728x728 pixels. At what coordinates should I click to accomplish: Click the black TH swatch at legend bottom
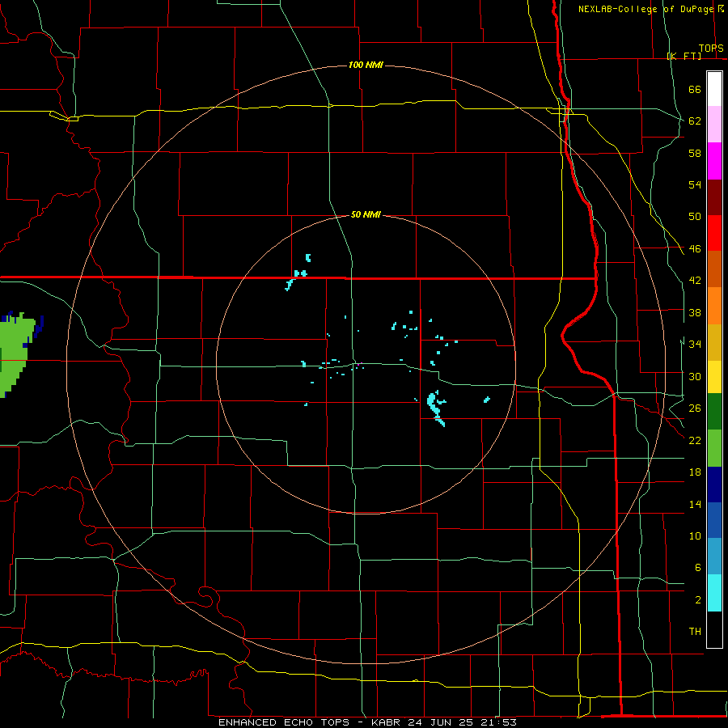click(x=714, y=629)
